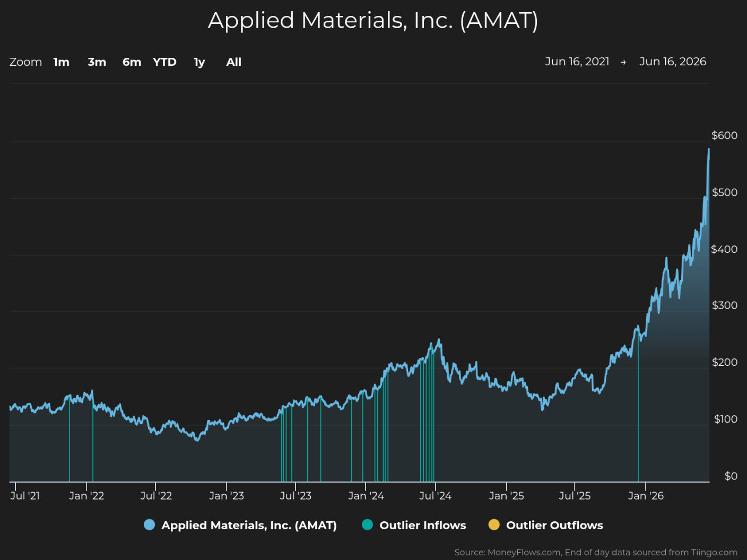
Task: Click the Jul '21 axis label
Action: [25, 496]
